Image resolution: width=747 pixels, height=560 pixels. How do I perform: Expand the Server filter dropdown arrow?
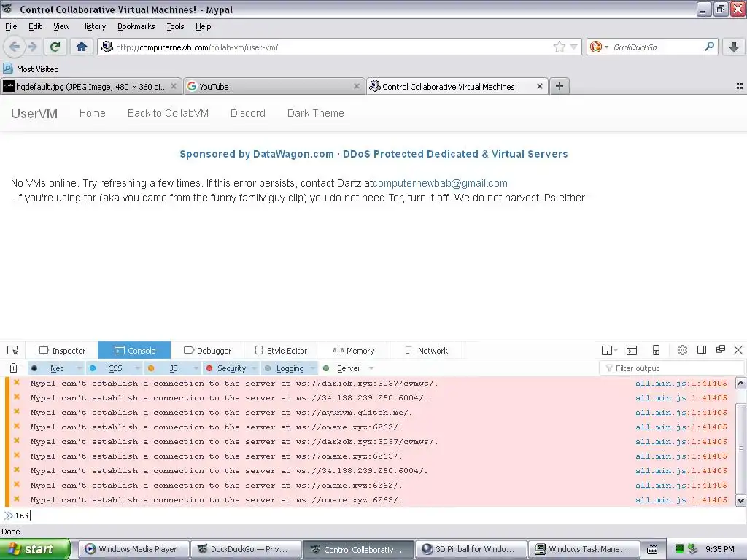[x=371, y=368]
